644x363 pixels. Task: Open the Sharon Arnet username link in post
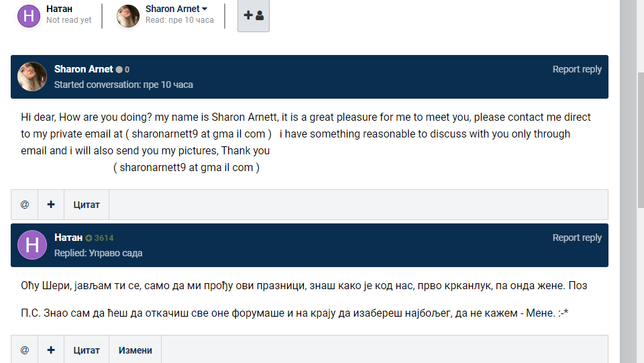pyautogui.click(x=83, y=69)
